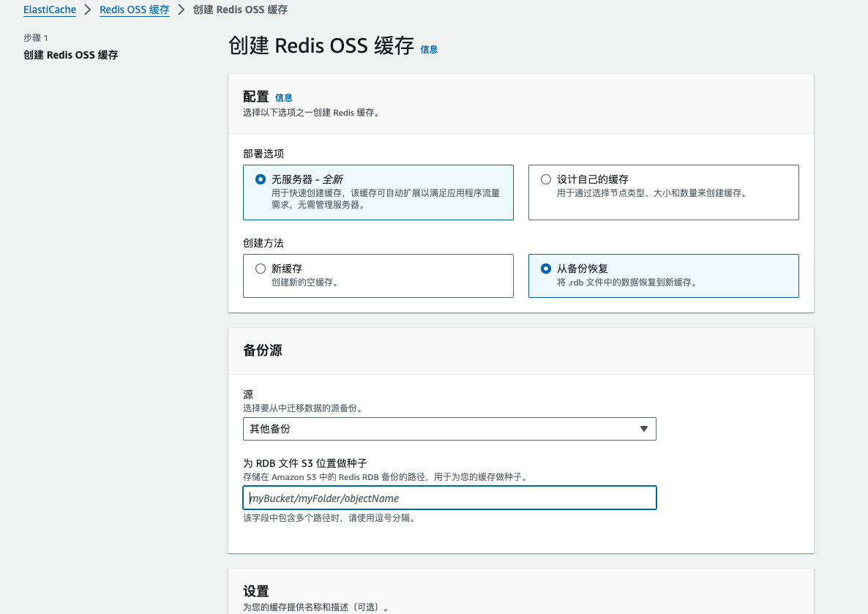Open 信息 link next to page title

[x=429, y=49]
